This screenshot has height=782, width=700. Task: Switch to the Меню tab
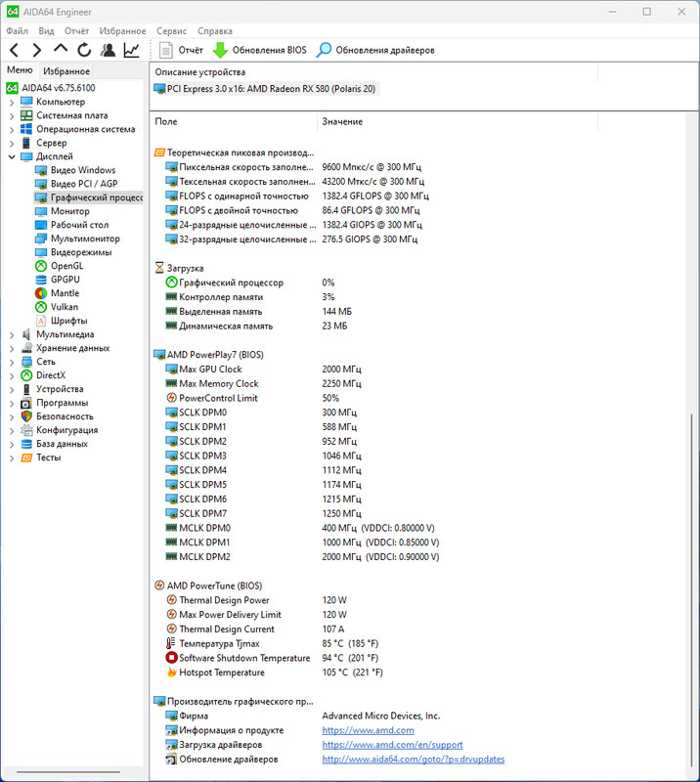pos(20,70)
